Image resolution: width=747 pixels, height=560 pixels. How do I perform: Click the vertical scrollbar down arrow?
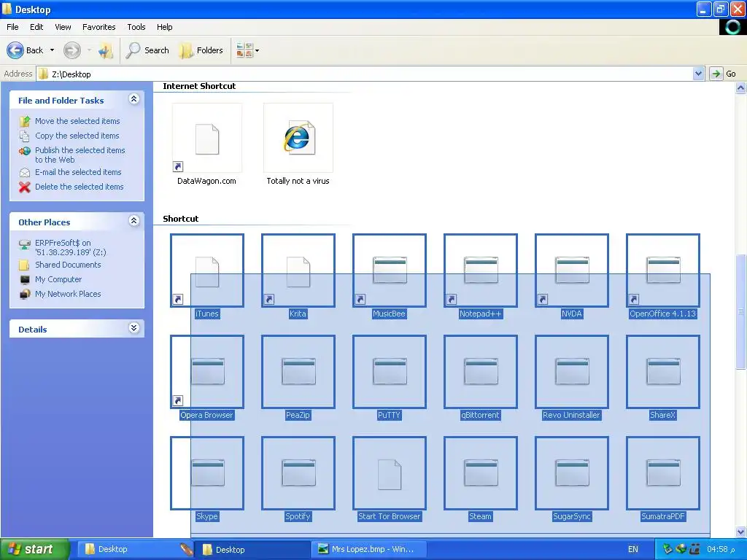741,532
